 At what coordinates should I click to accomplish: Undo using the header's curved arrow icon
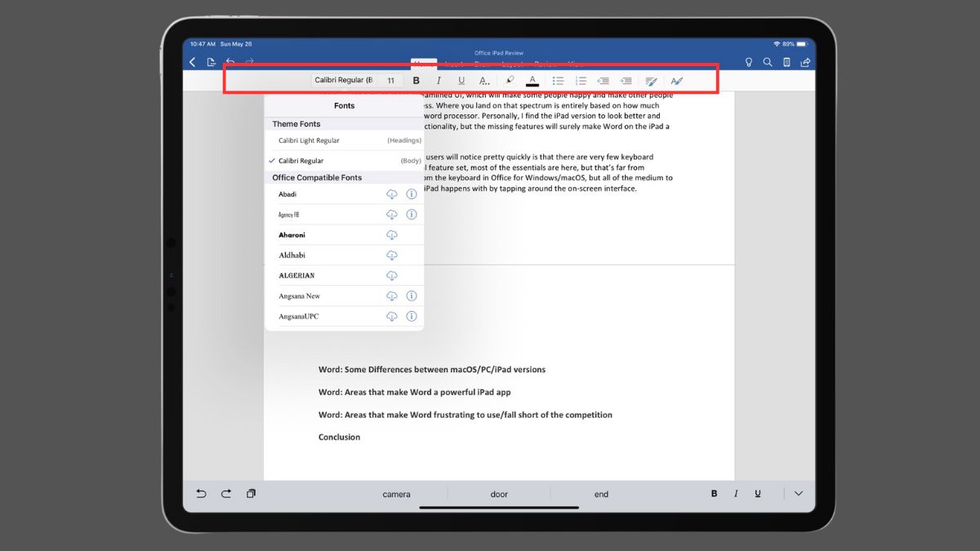[231, 62]
